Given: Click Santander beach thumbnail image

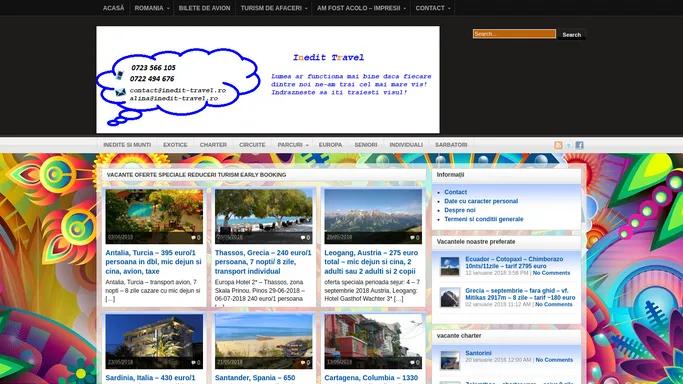Looking at the screenshot, I should (x=264, y=341).
